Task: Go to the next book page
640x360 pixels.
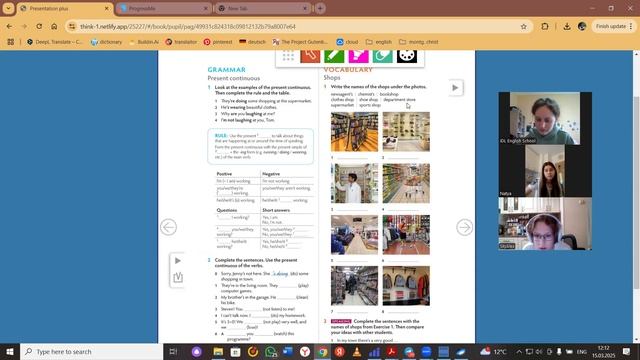Action: [x=464, y=227]
